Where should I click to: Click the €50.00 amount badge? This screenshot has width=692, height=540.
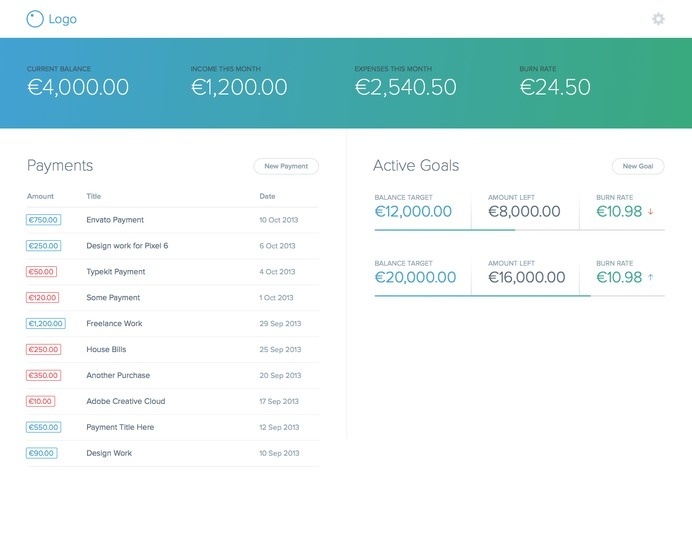(x=41, y=272)
